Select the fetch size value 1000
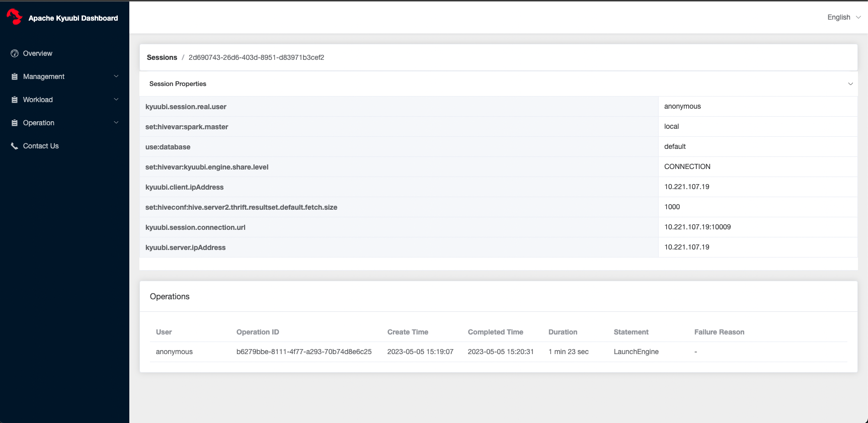 click(672, 207)
